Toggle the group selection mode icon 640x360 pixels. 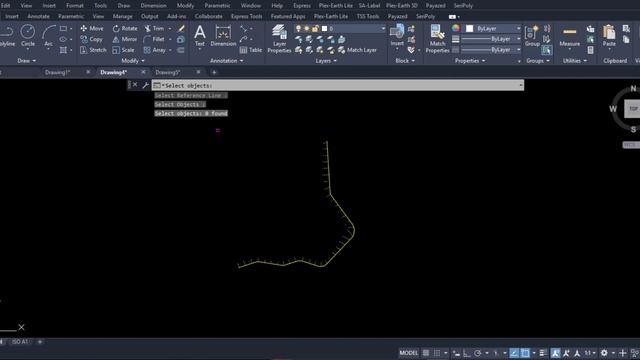coord(547,50)
